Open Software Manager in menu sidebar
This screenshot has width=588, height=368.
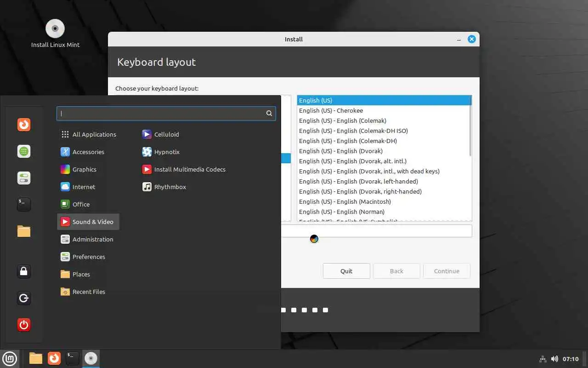click(x=24, y=151)
